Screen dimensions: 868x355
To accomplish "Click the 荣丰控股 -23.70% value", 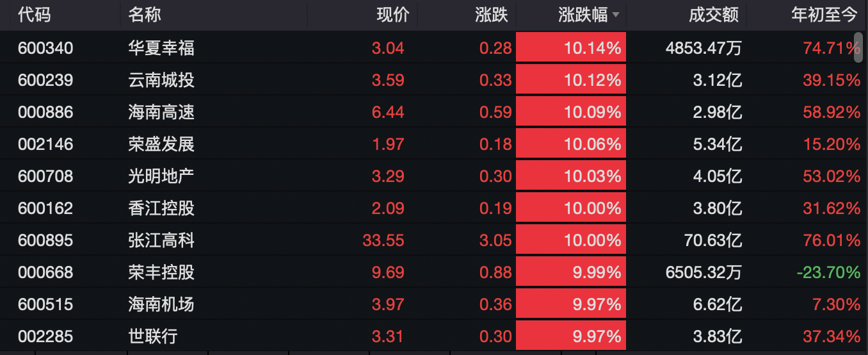I will (828, 272).
